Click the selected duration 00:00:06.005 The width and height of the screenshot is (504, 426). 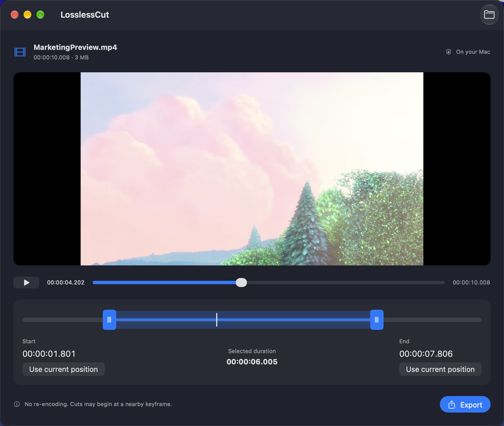tap(252, 362)
